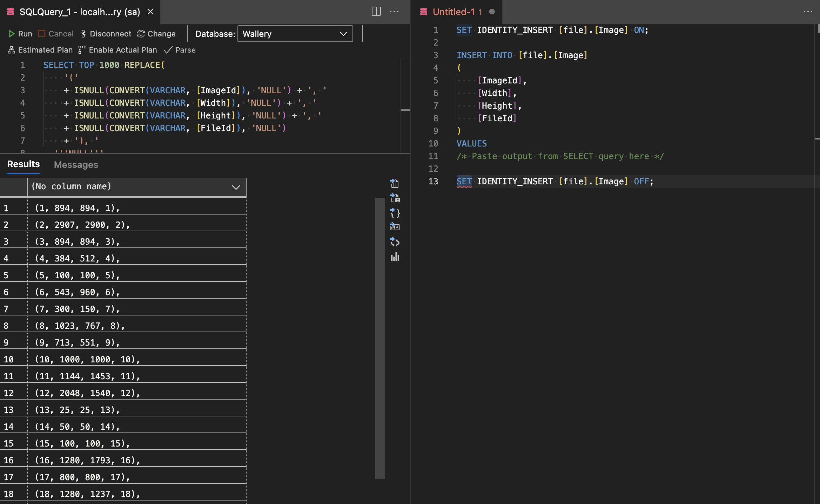The width and height of the screenshot is (820, 504).
Task: Open left editor more actions ellipsis
Action: 394,12
